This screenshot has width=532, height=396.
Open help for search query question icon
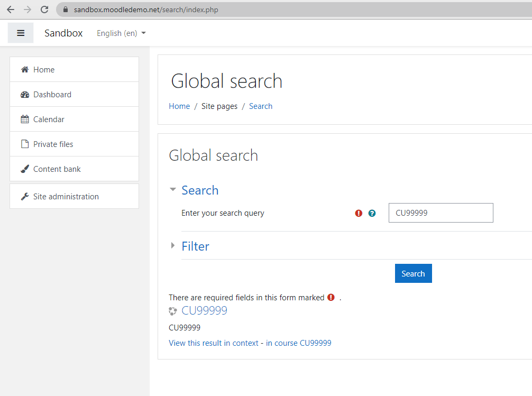tap(372, 213)
